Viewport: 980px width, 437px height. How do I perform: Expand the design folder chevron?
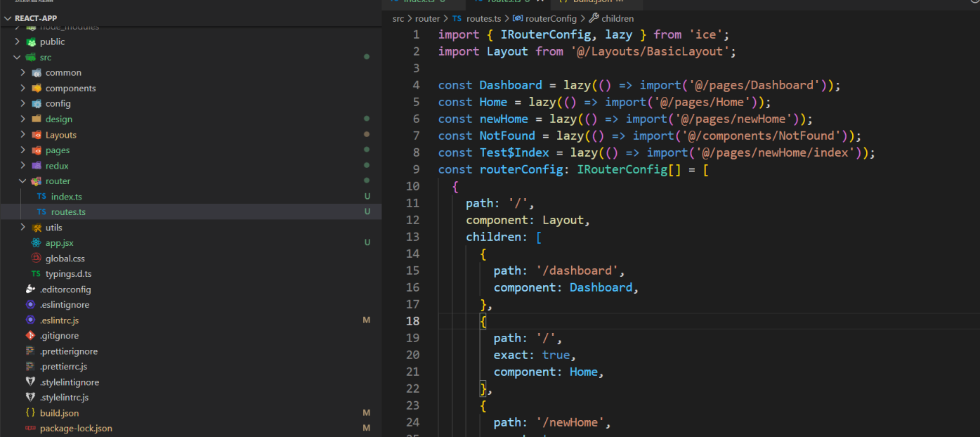[x=23, y=119]
